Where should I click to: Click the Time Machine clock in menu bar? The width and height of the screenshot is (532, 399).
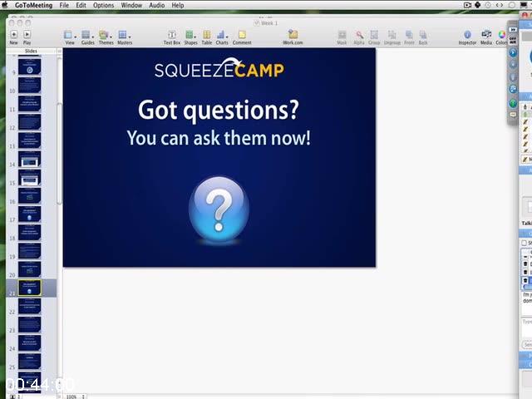click(x=488, y=5)
